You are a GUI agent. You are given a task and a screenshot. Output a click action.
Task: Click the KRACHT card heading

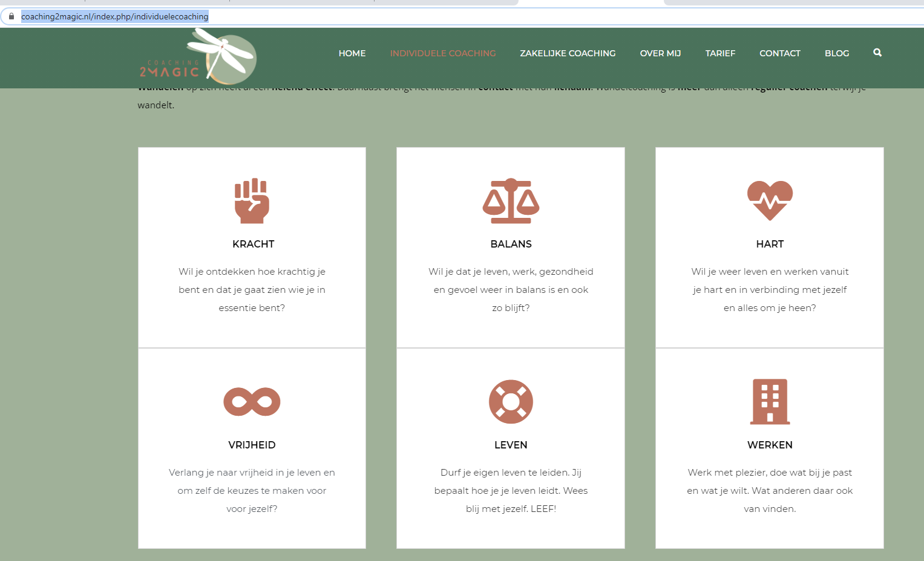click(253, 244)
